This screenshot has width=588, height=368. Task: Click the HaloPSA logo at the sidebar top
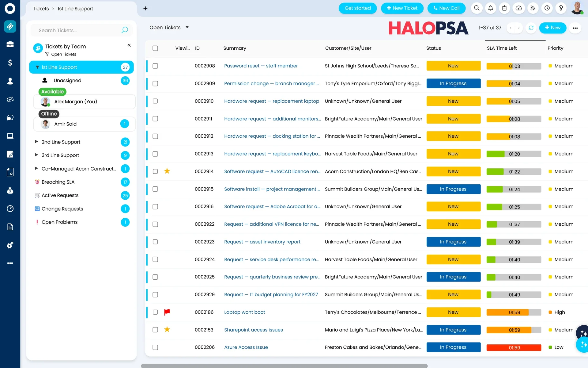point(10,8)
